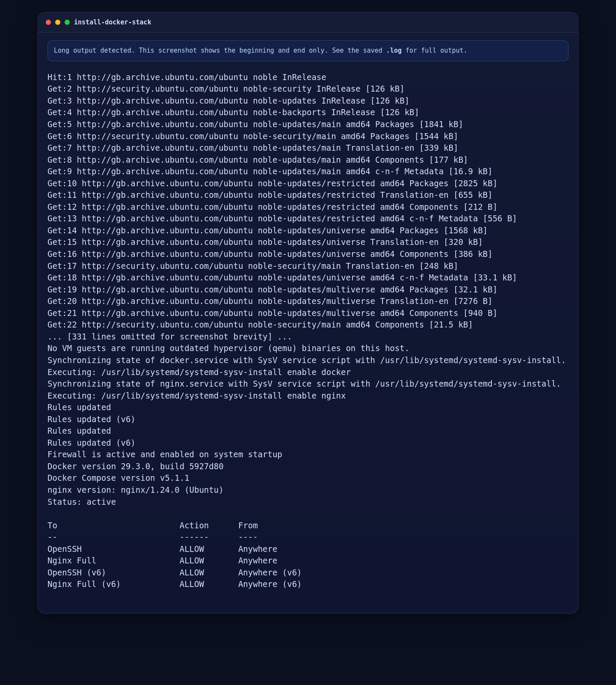Click the Get:22 security Components 21.5 kB line
The height and width of the screenshot is (685, 616).
pos(260,325)
